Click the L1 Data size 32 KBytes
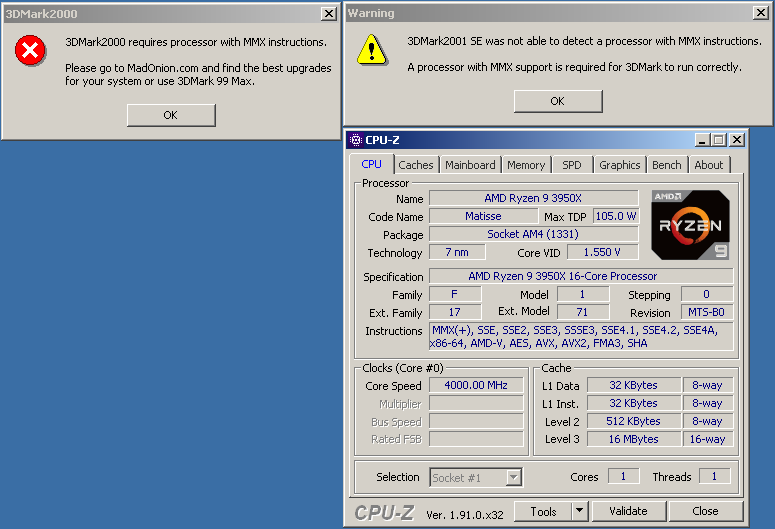 (x=634, y=385)
